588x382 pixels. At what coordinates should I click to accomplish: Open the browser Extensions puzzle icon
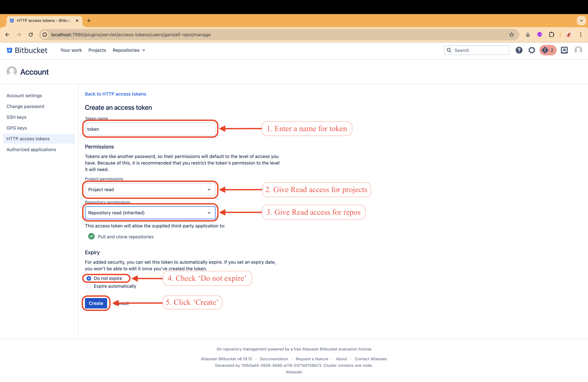pyautogui.click(x=551, y=35)
